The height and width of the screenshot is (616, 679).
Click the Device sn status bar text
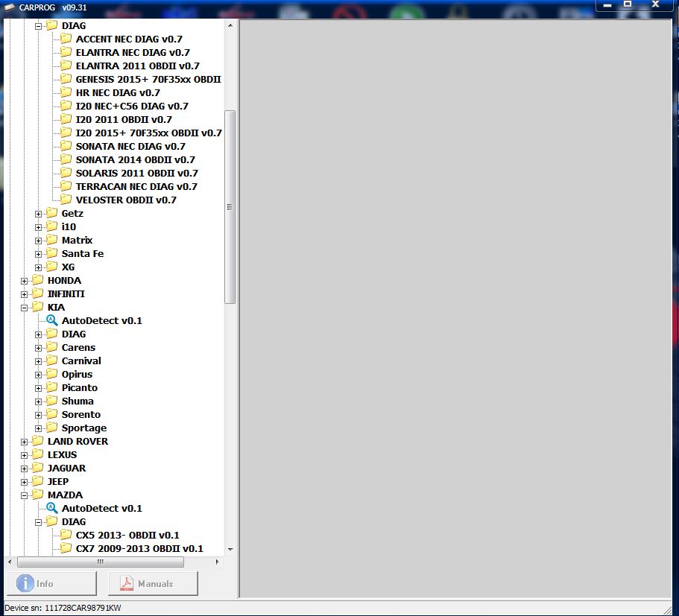point(63,608)
